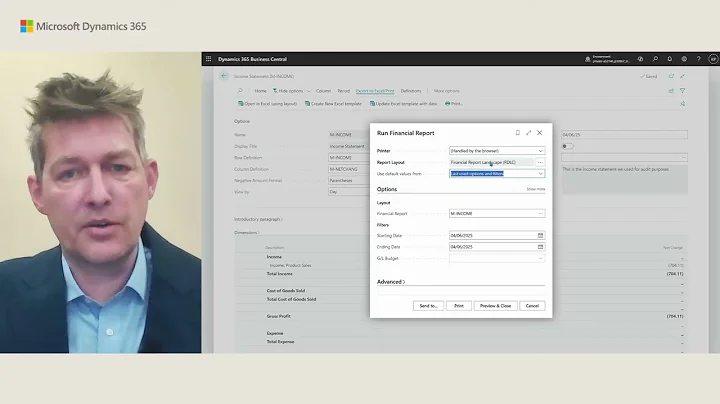This screenshot has width=720, height=404.
Task: Open the View by dropdown showing Day
Action: tap(349, 192)
